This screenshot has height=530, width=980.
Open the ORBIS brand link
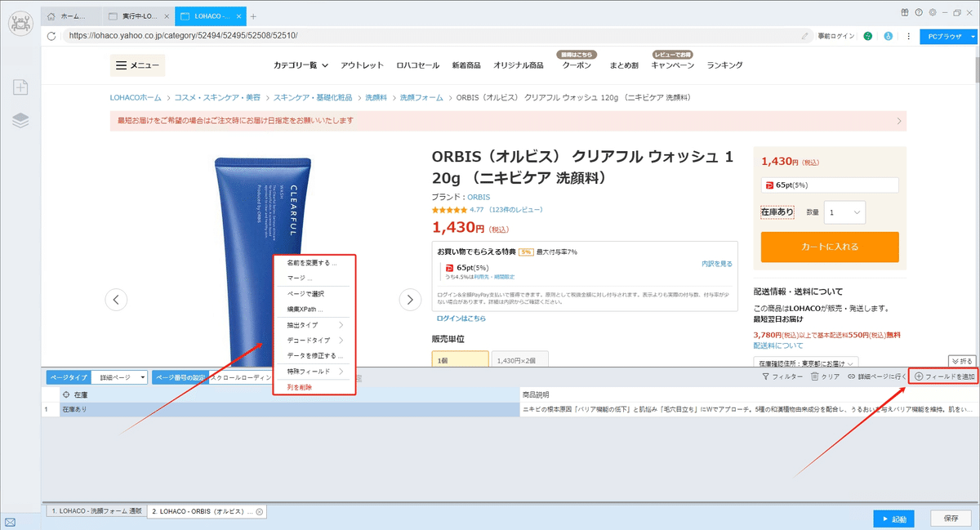(479, 197)
